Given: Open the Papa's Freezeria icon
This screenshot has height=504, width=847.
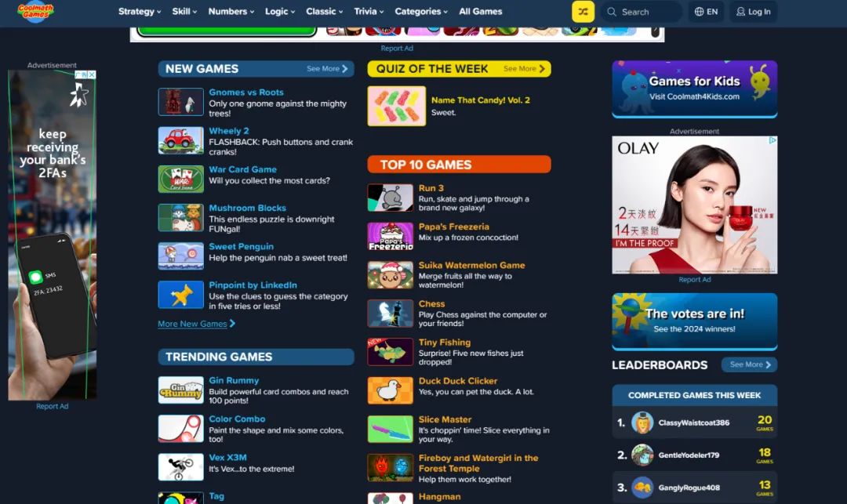Looking at the screenshot, I should coord(391,237).
